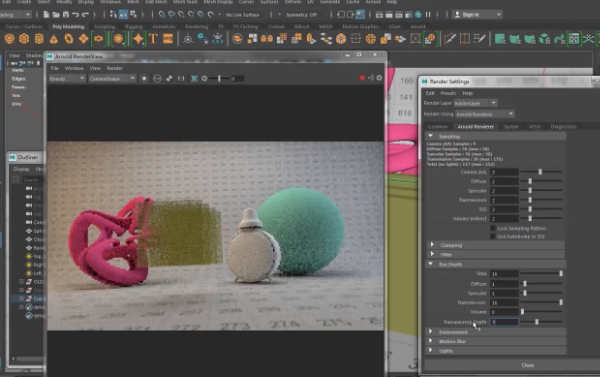Image resolution: width=600 pixels, height=377 pixels.
Task: Expand the Environment section
Action: 431,331
